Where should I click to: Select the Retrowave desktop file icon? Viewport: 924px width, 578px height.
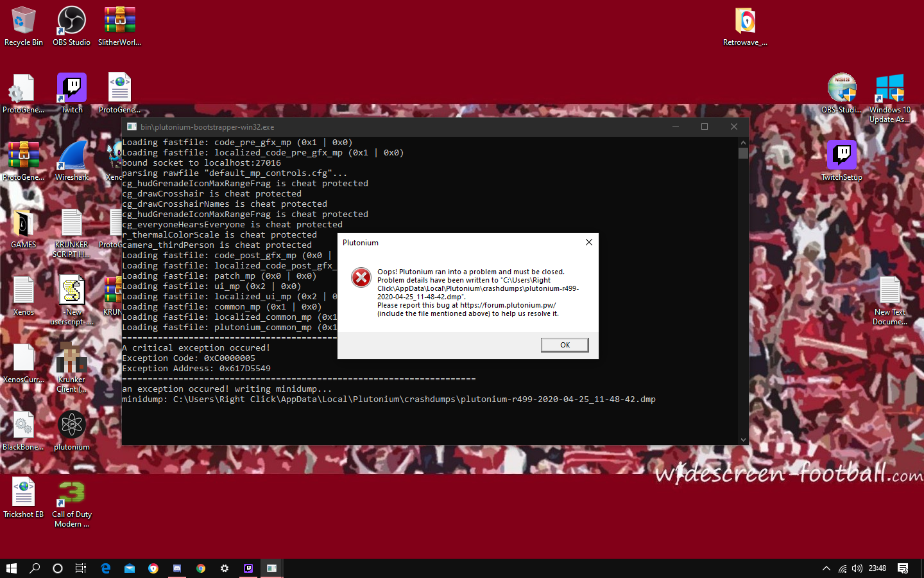click(745, 26)
